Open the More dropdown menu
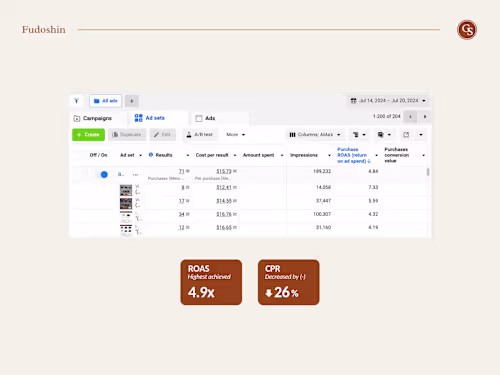The image size is (500, 375). tap(236, 135)
